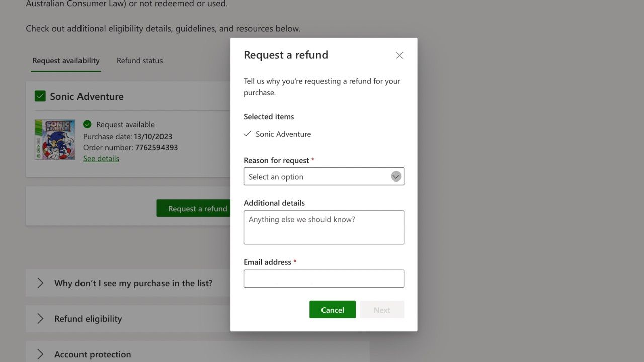Viewport: 644px width, 362px height.
Task: Click the Request available status icon
Action: point(87,124)
